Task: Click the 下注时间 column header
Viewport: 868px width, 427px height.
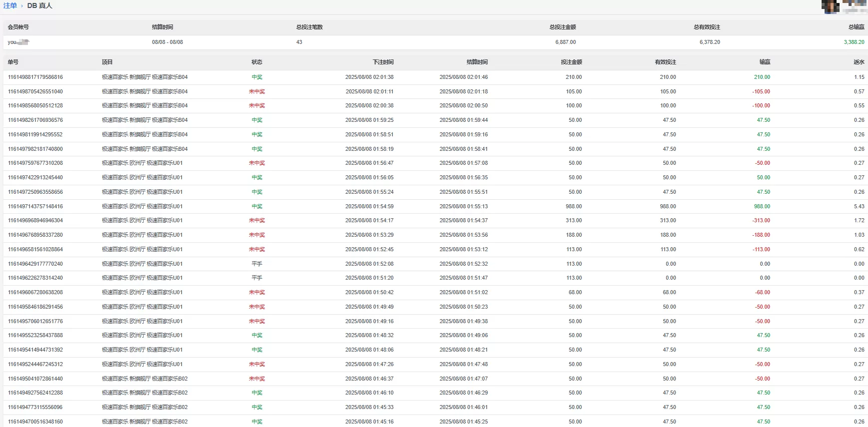Action: click(x=383, y=62)
